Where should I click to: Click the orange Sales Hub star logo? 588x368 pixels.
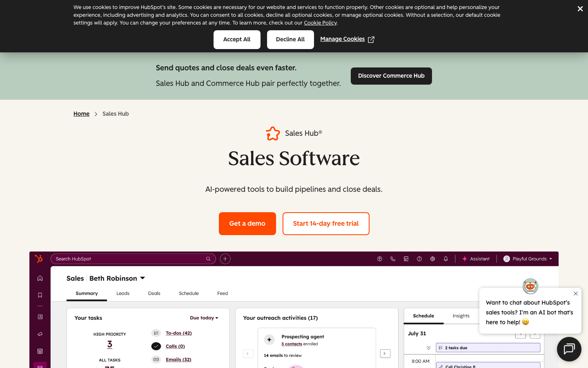273,133
